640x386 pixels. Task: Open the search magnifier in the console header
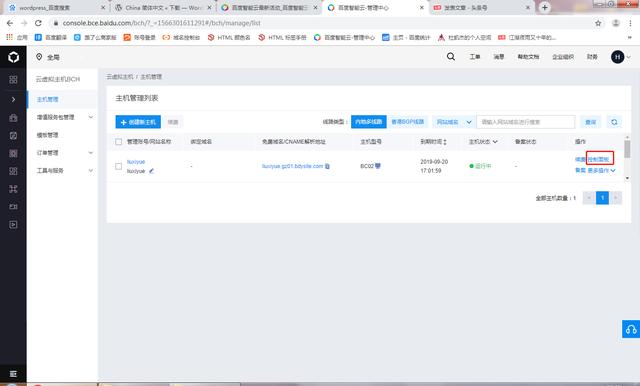(x=451, y=57)
